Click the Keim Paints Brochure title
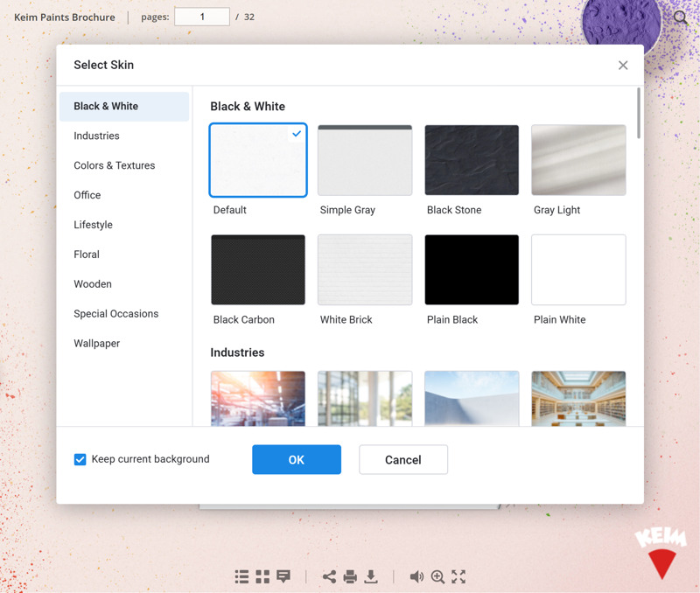Viewport: 700px width, 593px height. point(64,17)
